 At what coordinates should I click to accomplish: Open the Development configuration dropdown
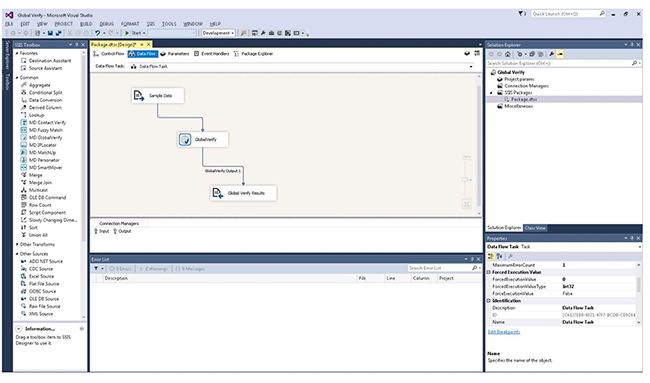(218, 33)
